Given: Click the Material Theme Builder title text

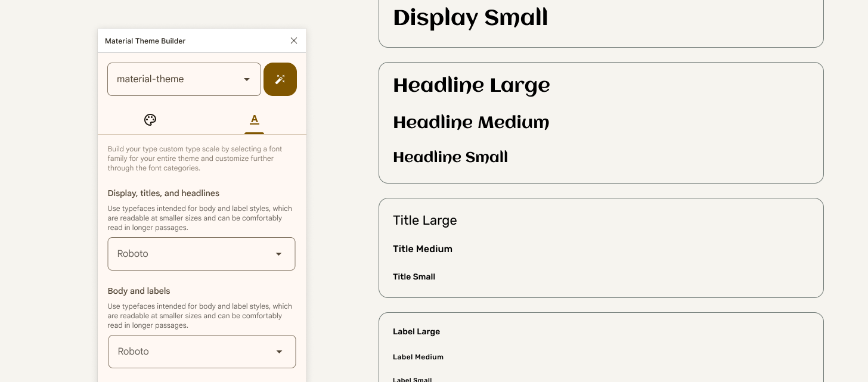Looking at the screenshot, I should pyautogui.click(x=144, y=41).
